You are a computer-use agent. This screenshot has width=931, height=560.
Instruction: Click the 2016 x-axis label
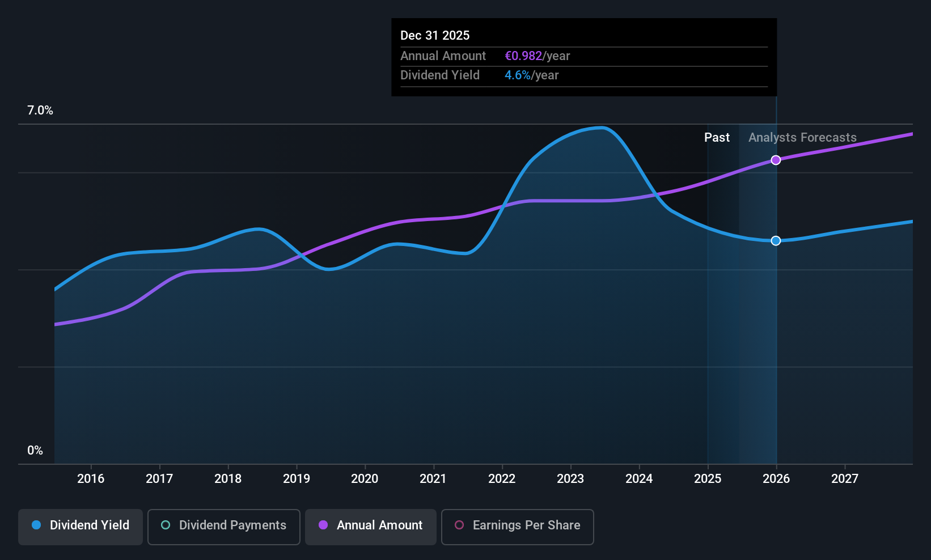click(x=91, y=479)
